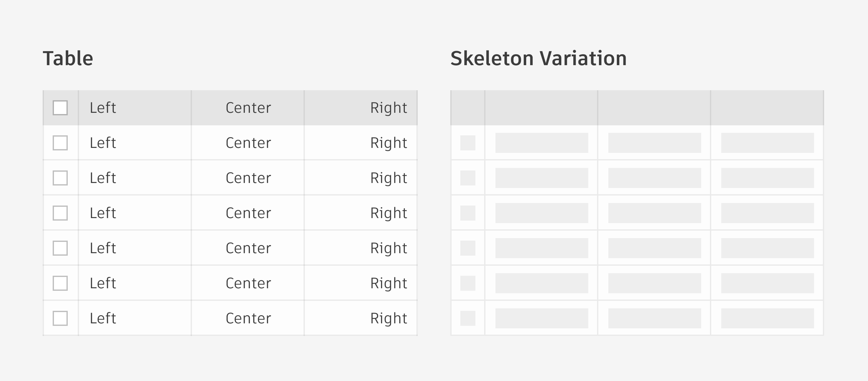Select last skeleton row's rightmost placeholder bar

tap(768, 318)
